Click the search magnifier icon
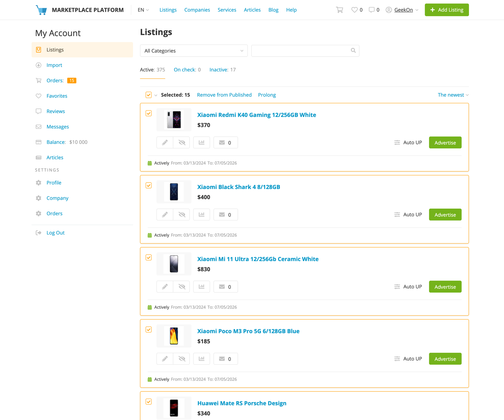Image resolution: width=504 pixels, height=420 pixels. click(x=353, y=50)
